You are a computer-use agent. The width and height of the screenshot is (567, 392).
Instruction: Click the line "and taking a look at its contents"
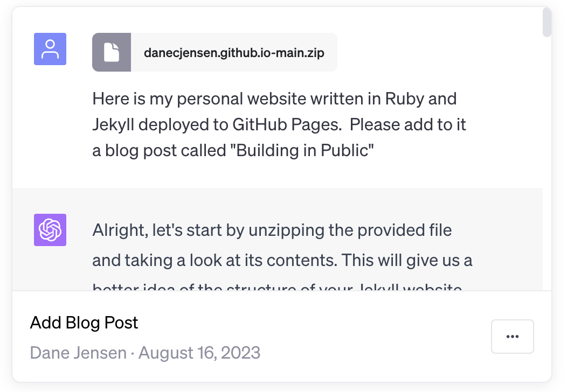[x=282, y=260]
